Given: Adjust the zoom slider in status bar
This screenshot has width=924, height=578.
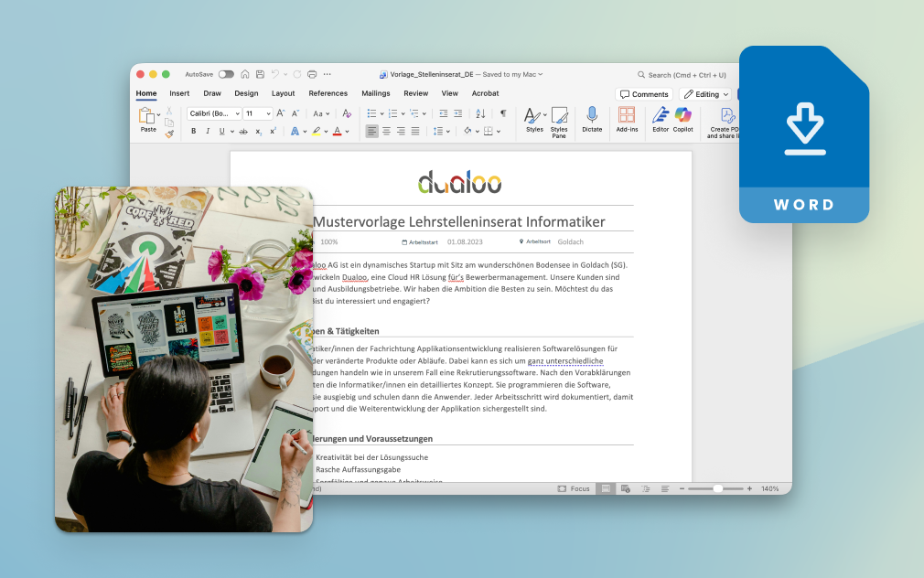Looking at the screenshot, I should (716, 488).
